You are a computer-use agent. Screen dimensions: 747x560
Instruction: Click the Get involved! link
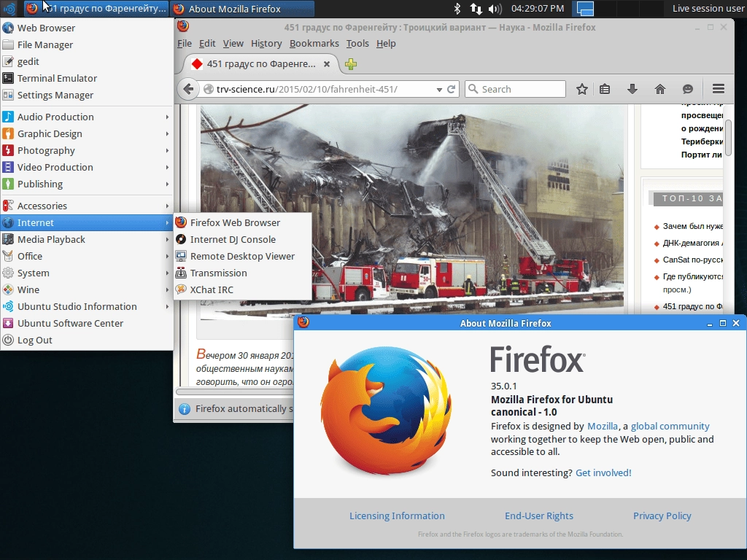pyautogui.click(x=603, y=472)
